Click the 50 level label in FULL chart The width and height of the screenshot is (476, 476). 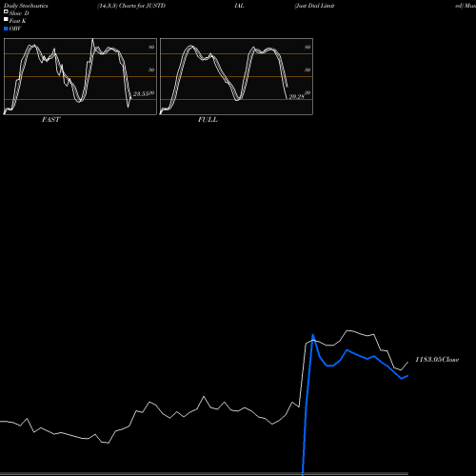click(x=307, y=69)
